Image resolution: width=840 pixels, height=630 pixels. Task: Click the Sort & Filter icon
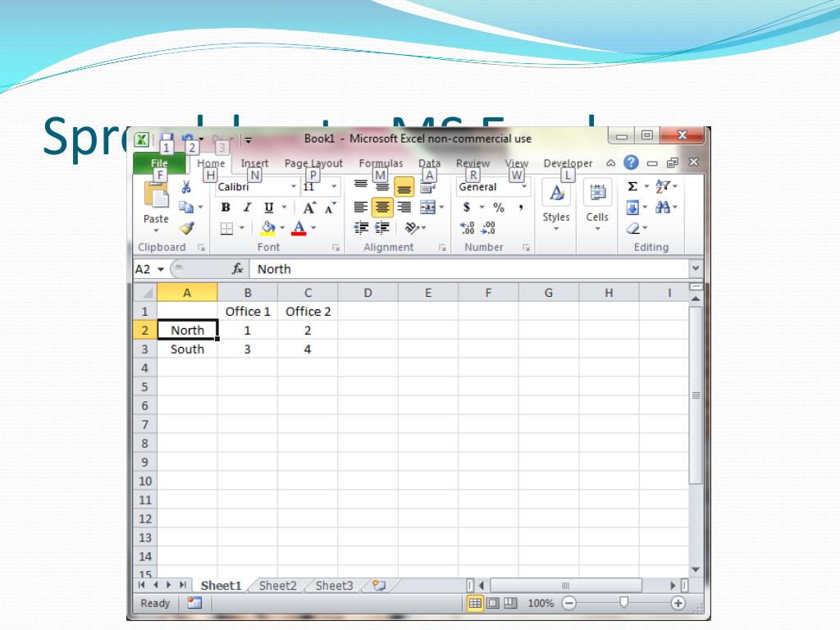[x=663, y=186]
